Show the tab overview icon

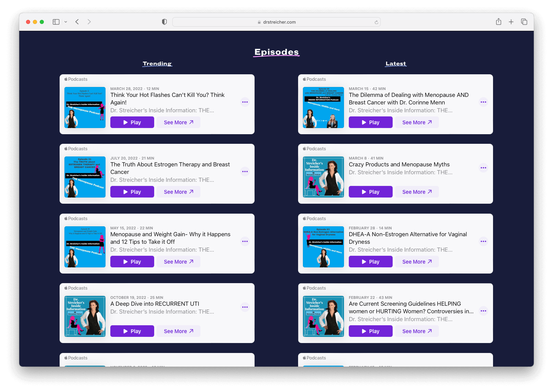[x=524, y=22]
